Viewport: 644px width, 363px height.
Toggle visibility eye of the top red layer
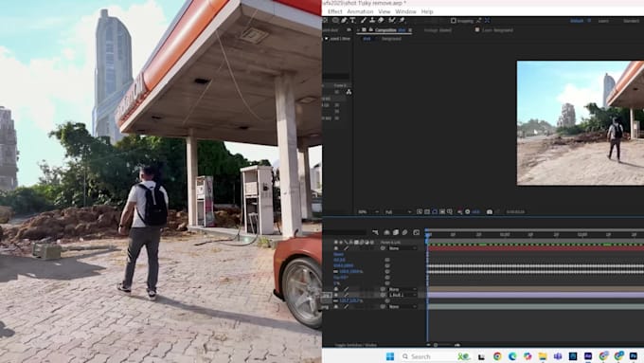pyautogui.click(x=336, y=248)
